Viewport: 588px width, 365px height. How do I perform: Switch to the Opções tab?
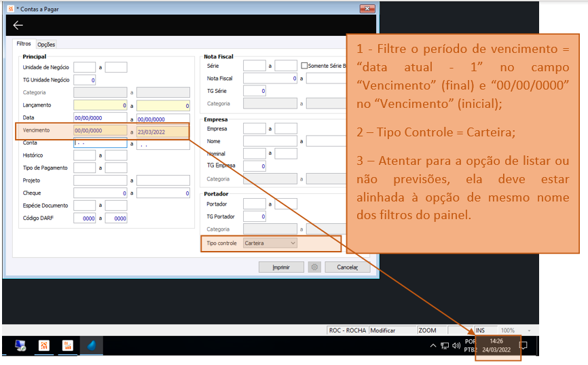click(x=46, y=44)
